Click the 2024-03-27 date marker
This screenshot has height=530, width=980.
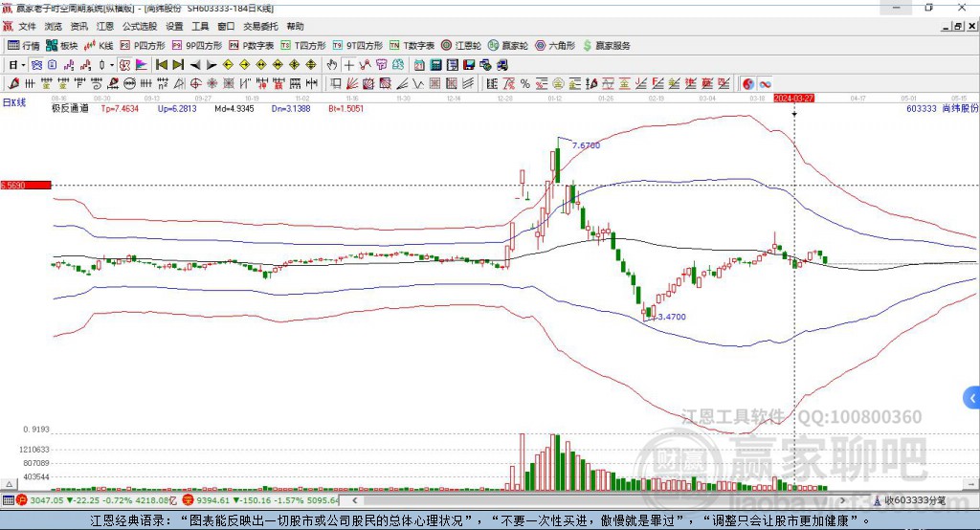point(793,99)
